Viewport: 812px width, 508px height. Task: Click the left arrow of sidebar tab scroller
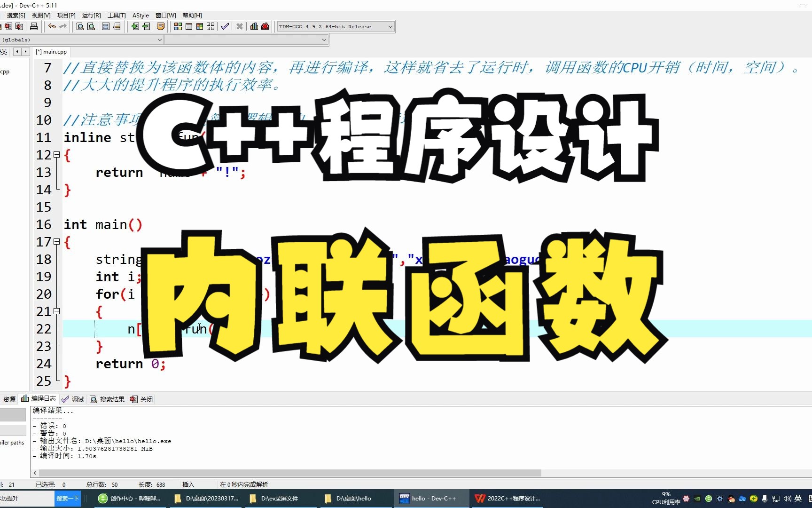tap(17, 52)
